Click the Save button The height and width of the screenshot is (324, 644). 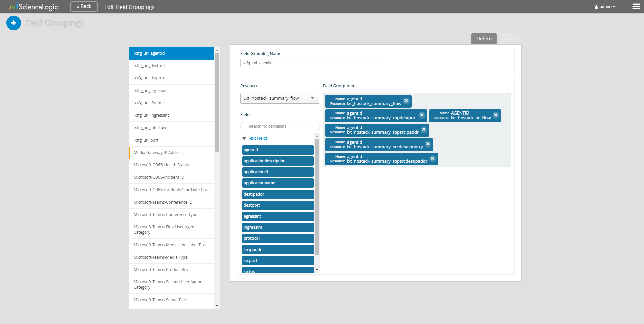pyautogui.click(x=510, y=39)
